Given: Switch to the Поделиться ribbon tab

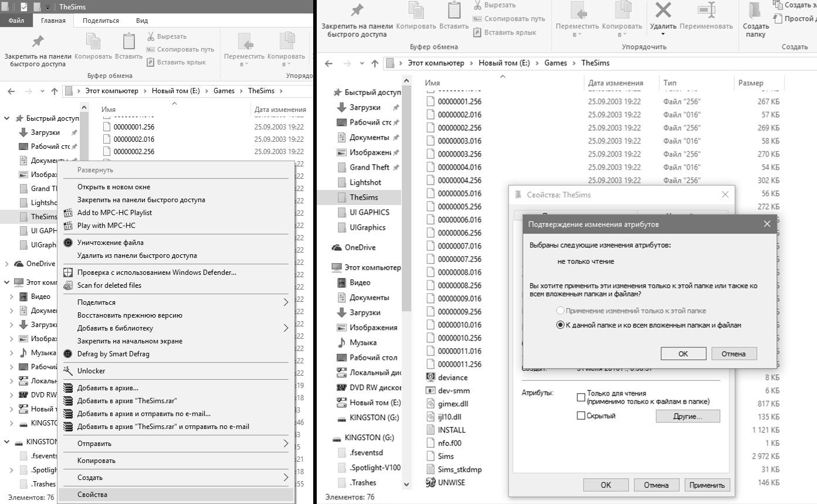Looking at the screenshot, I should tap(101, 21).
